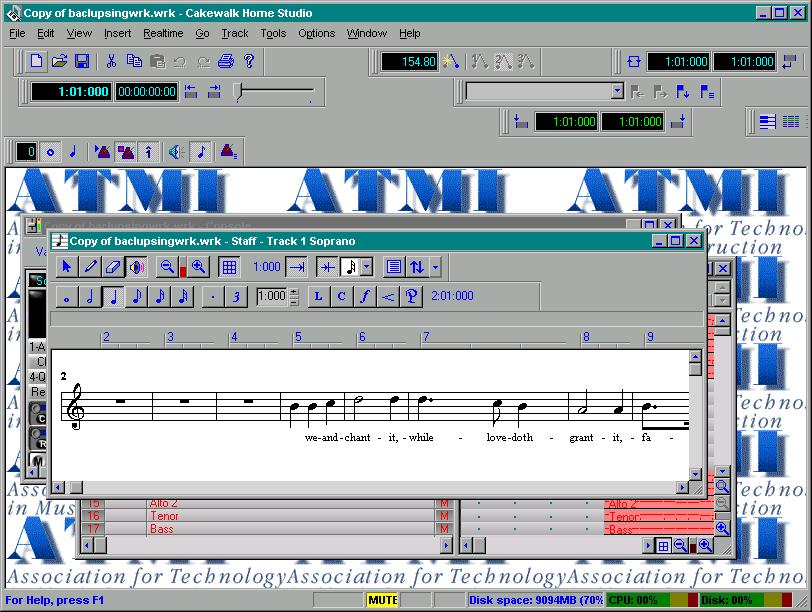The image size is (812, 612).
Task: Open help with the question mark icon
Action: click(249, 61)
